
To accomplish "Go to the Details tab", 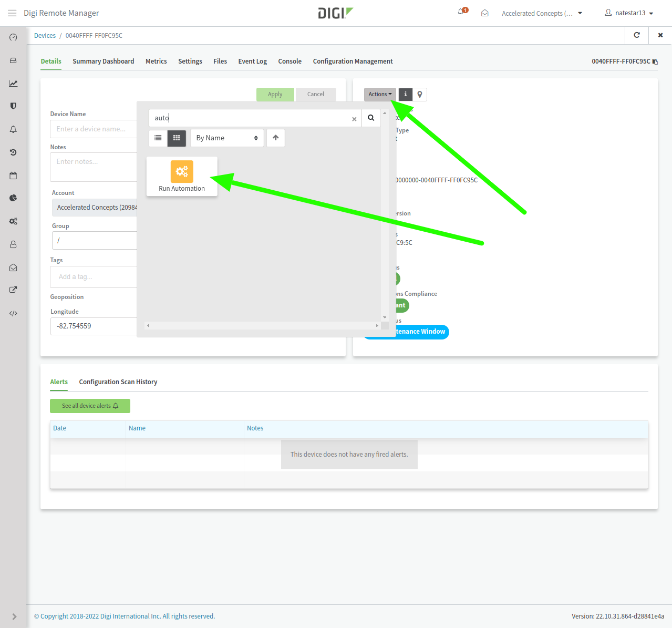I will (x=51, y=61).
